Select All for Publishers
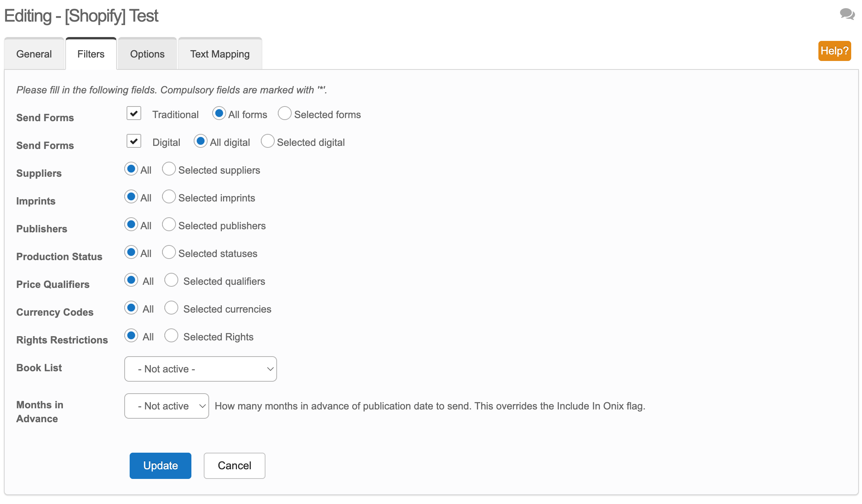862x504 pixels. coord(131,225)
